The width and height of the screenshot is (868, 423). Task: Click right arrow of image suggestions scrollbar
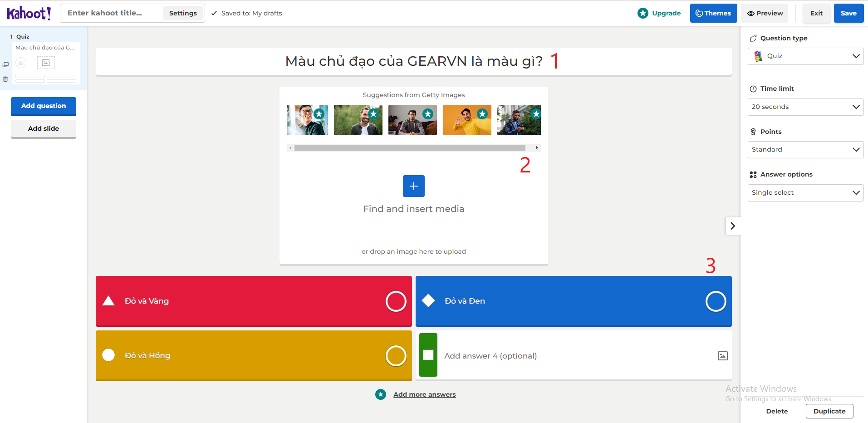537,148
